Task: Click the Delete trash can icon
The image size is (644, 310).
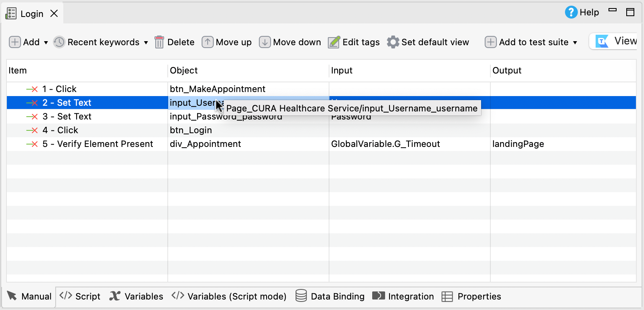Action: [159, 42]
